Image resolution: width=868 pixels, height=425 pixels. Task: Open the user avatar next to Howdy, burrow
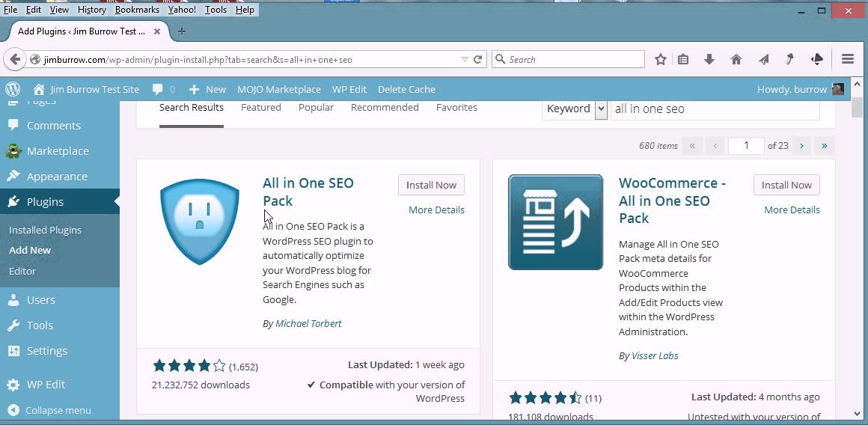point(838,89)
